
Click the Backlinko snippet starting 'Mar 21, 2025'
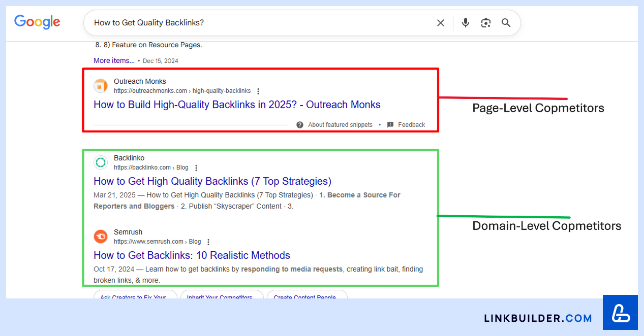[x=247, y=200]
